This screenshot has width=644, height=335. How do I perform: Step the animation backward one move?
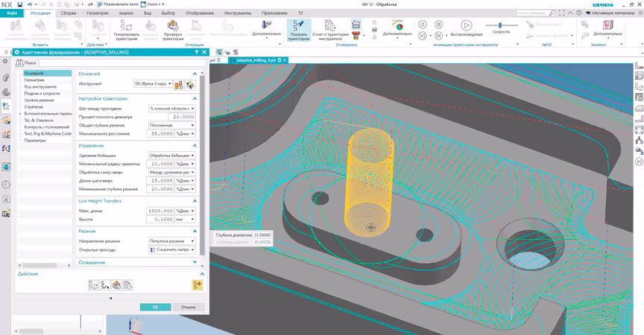pyautogui.click(x=423, y=25)
